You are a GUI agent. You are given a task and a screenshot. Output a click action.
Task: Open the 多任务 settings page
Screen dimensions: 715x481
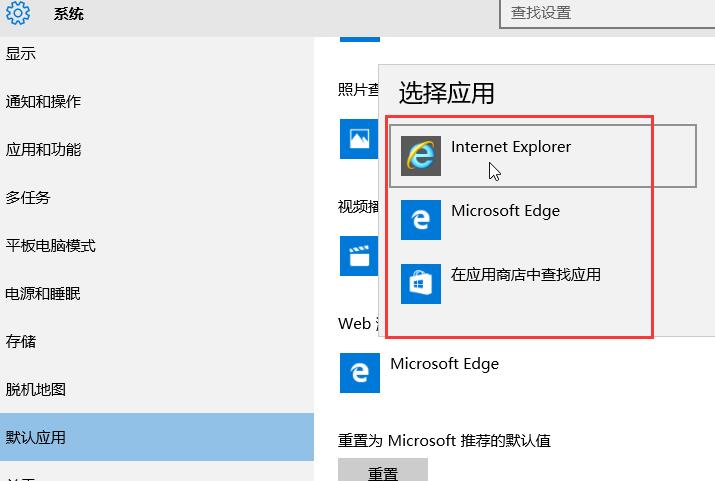pos(157,197)
